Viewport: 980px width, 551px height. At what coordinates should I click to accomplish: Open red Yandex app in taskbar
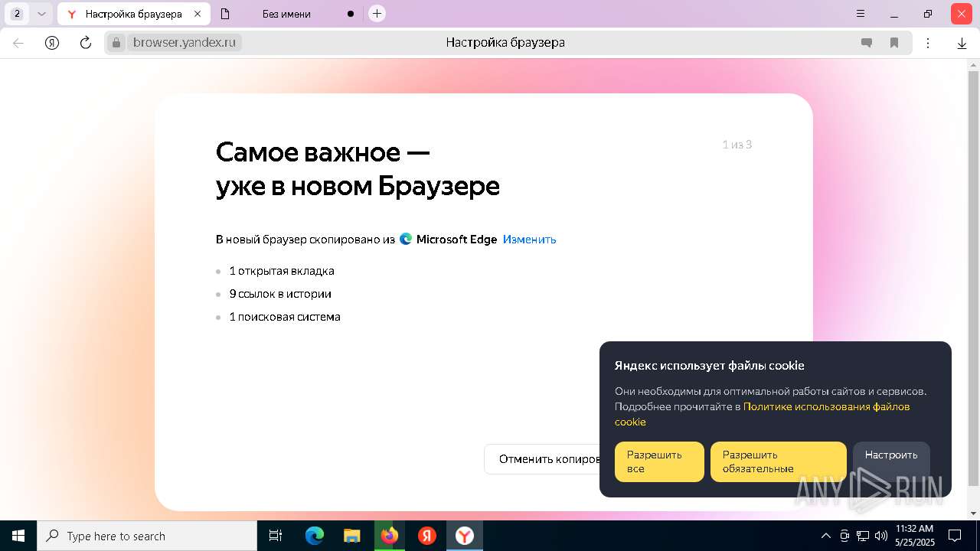[427, 536]
